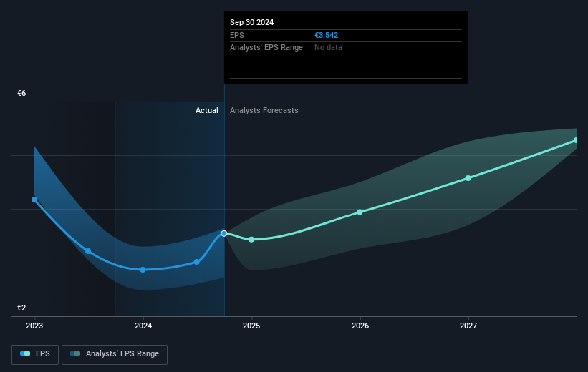Click the 2024 x-axis label
The width and height of the screenshot is (588, 372).
(x=143, y=326)
